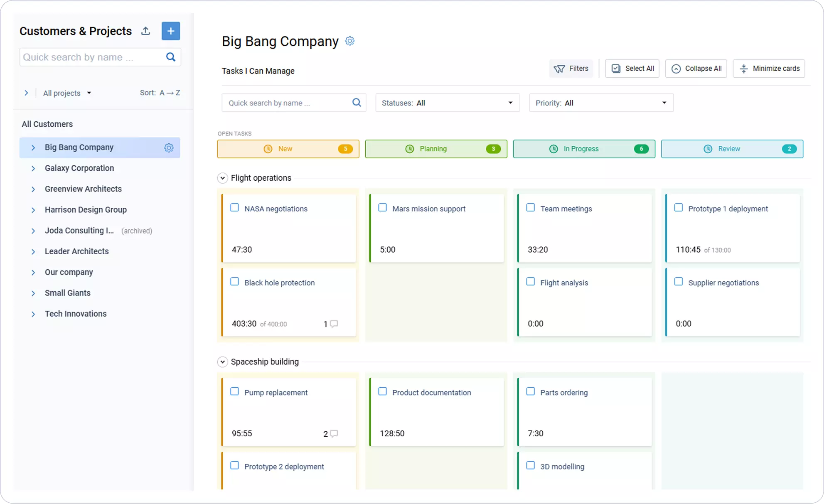Click the search magnifier in the sidebar
The image size is (824, 504).
[171, 57]
